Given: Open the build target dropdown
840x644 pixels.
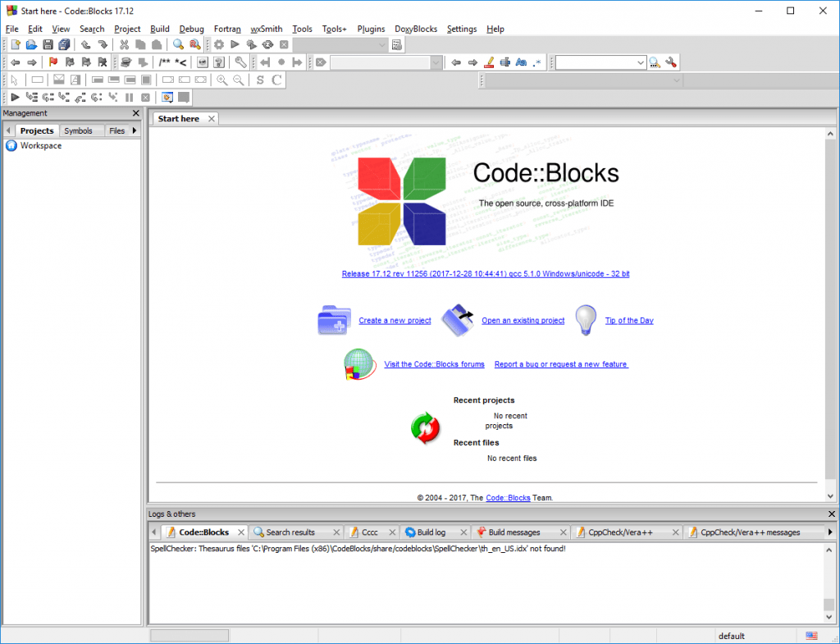Looking at the screenshot, I should (x=340, y=45).
